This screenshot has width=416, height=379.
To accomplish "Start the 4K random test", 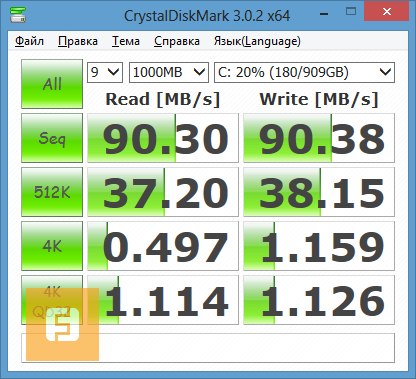I will [52, 246].
